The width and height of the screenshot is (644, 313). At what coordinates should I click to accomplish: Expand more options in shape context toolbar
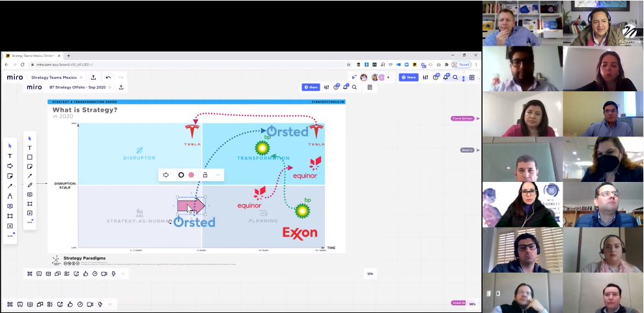coord(217,175)
